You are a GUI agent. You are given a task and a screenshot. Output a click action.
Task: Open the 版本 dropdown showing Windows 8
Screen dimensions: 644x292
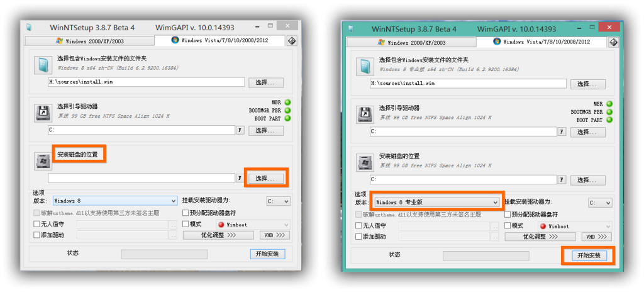tap(115, 201)
